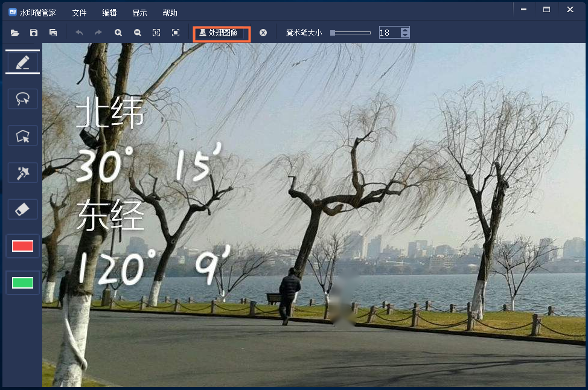Zoom out of the photo
Screen dimensions: 588x390
138,33
